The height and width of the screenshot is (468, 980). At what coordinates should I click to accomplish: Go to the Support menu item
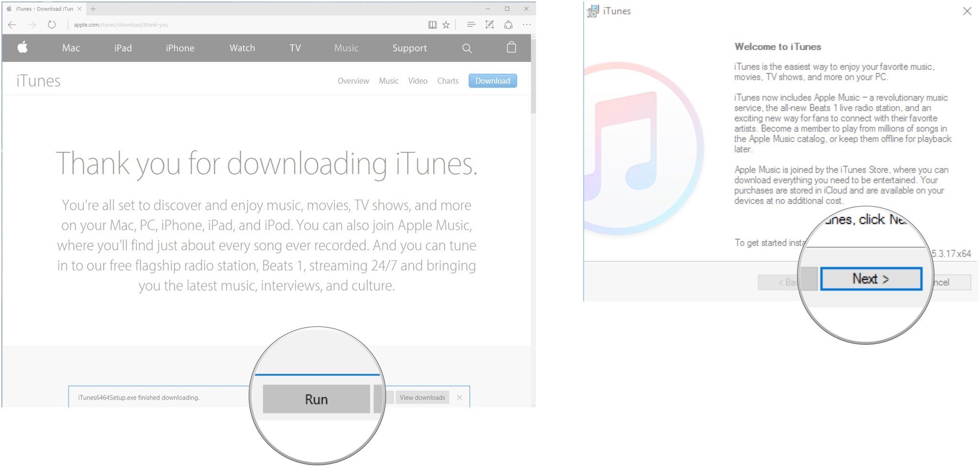(x=410, y=48)
